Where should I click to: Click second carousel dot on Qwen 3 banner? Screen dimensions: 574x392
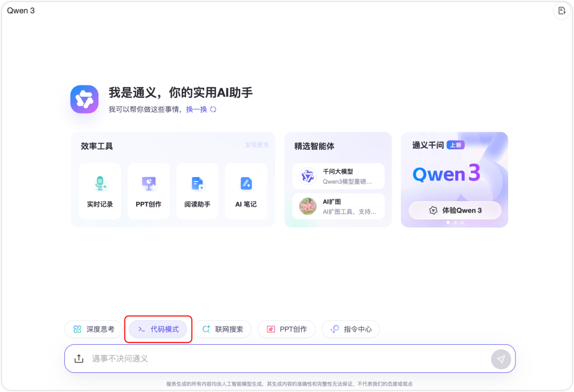[x=455, y=222]
